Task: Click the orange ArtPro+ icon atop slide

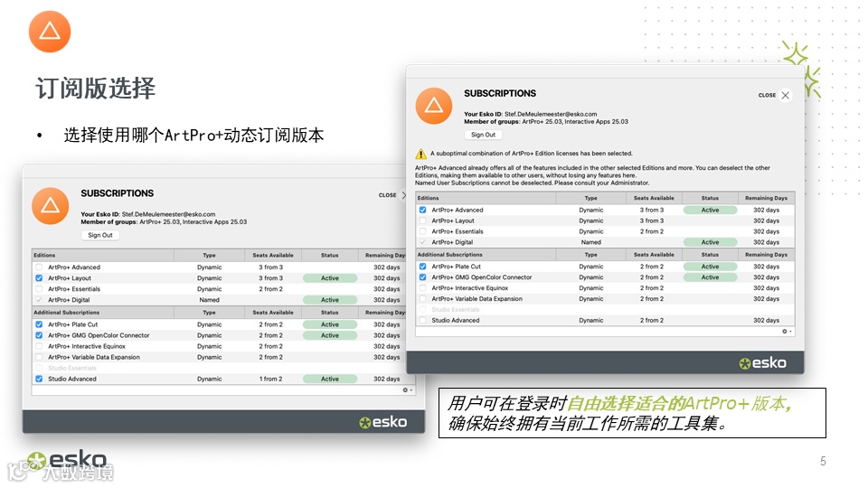Action: pos(50,32)
